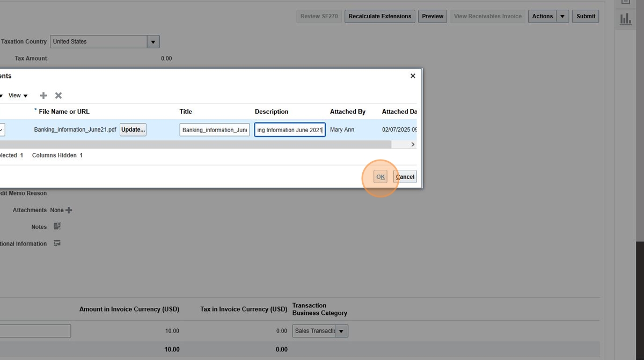Click the Title input field
The image size is (644, 360).
click(x=214, y=130)
